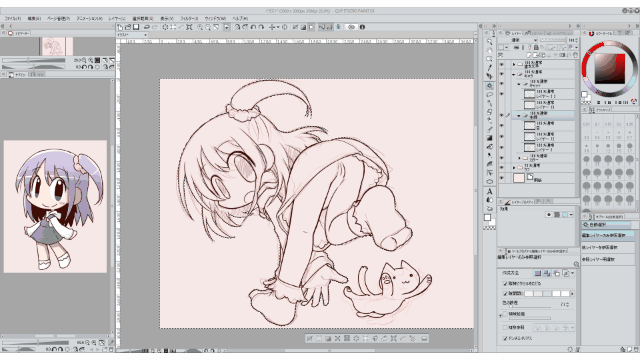
Task: Click the Border effect circle icon in layer property
Action: point(549,214)
